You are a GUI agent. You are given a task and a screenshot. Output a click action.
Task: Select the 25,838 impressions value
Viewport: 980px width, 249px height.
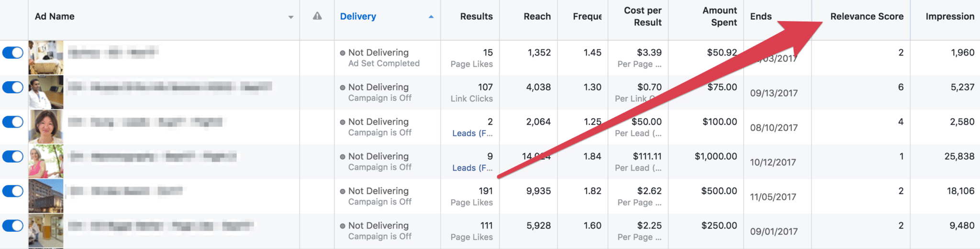(x=959, y=156)
